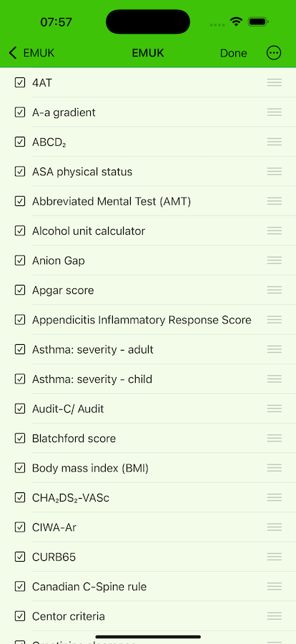296x644 pixels.
Task: Select the Asthma: severity - adult row
Action: 148,349
